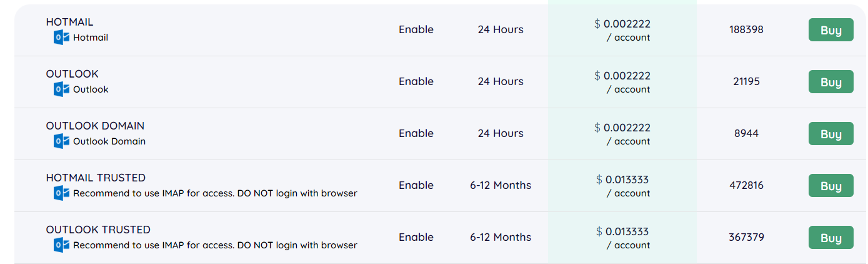
Task: Click the 6-12 Months label for HOTMAIL TRUSTED
Action: click(501, 185)
